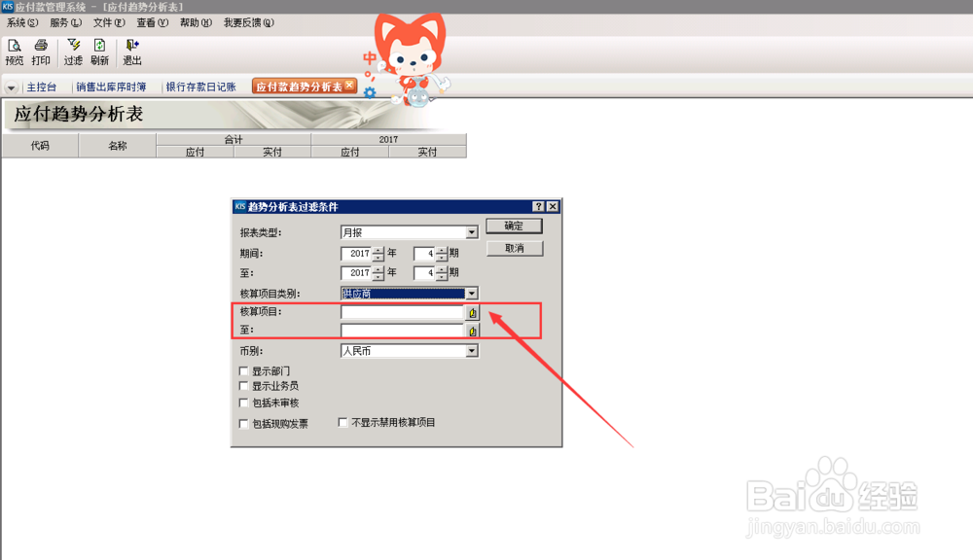Open the 报表类型 月报 dropdown
Image resolution: width=973 pixels, height=560 pixels.
(472, 231)
